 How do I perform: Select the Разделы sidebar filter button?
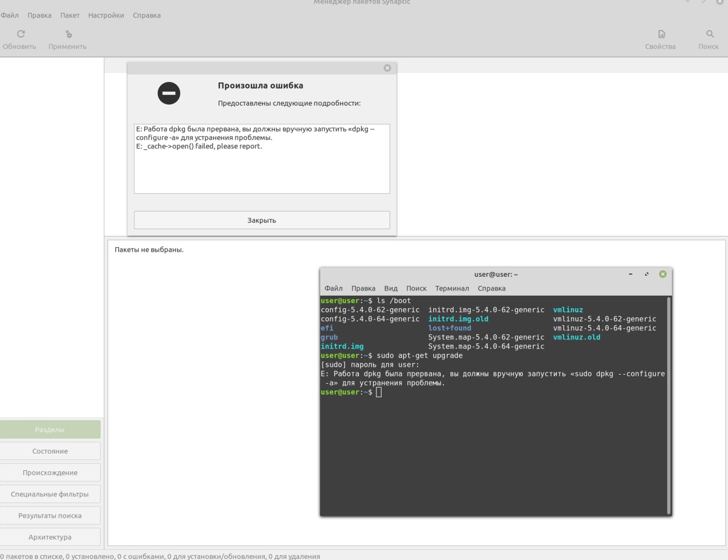(x=50, y=429)
